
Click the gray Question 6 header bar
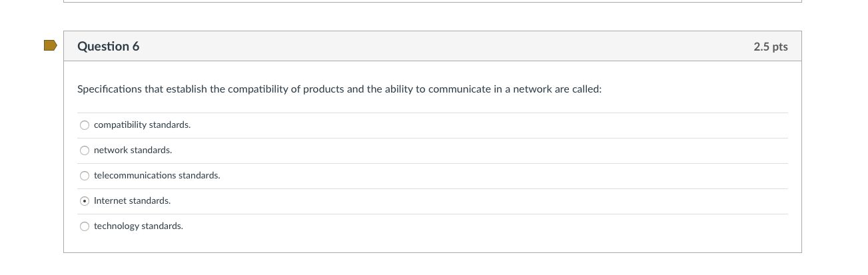(432, 46)
